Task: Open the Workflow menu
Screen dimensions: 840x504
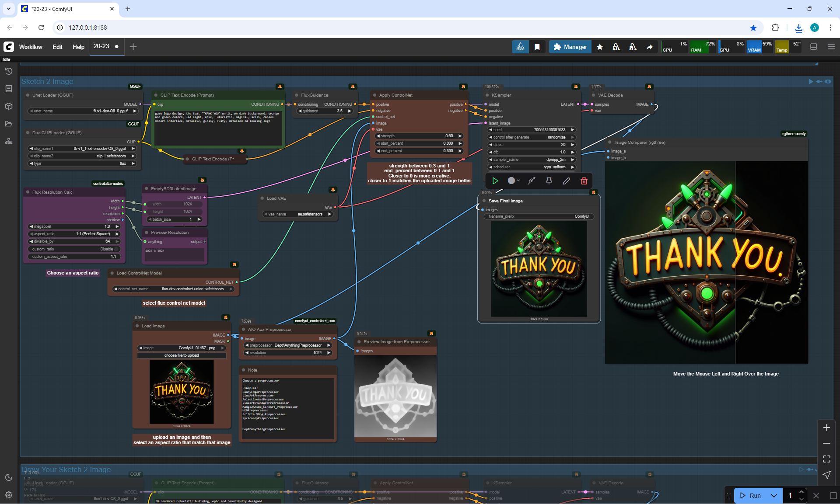Action: tap(31, 47)
